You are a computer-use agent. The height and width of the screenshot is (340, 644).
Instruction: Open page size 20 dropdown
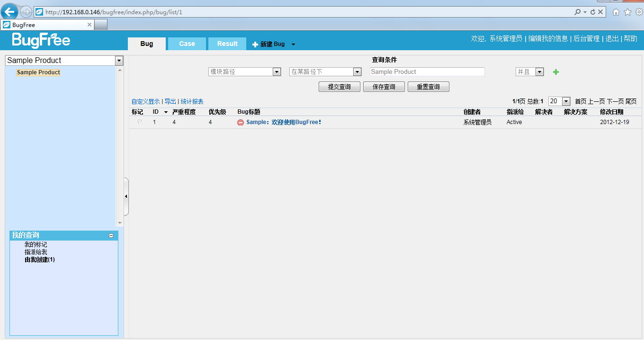(566, 101)
